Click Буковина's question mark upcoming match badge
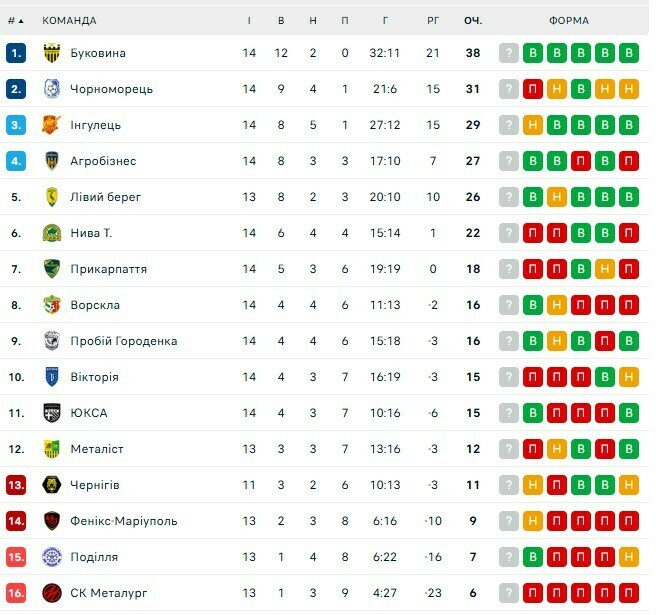Image resolution: width=656 pixels, height=615 pixels. coord(509,53)
